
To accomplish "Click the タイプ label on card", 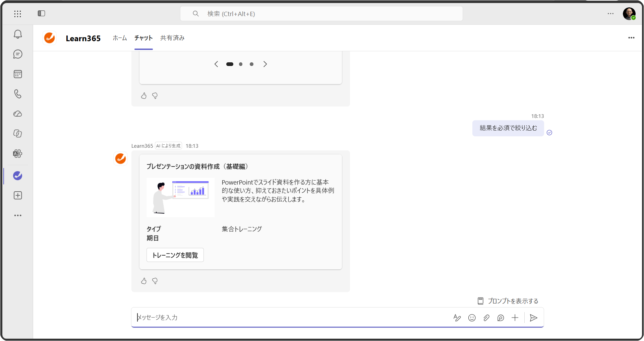I will pos(154,229).
